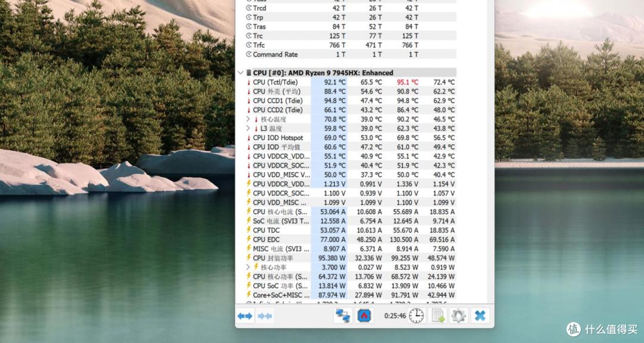Select the CPU [#0]: AMD Ryzen 9 7945HX header
This screenshot has width=644, height=343.
pos(323,73)
